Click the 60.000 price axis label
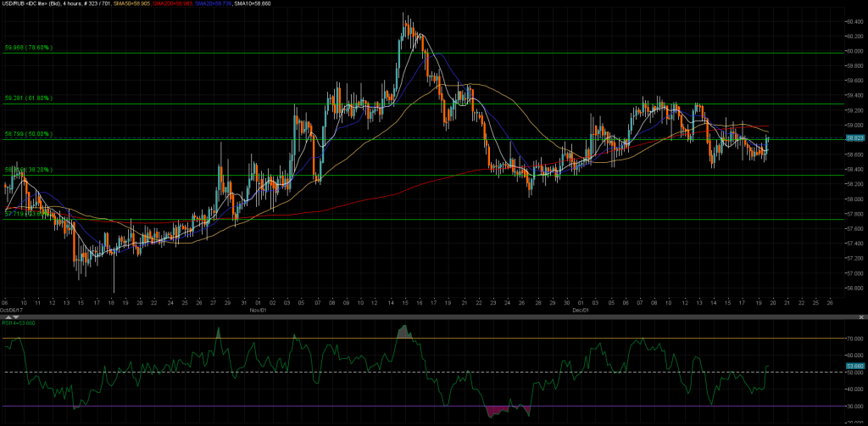This screenshot has height=426, width=868. pos(853,51)
